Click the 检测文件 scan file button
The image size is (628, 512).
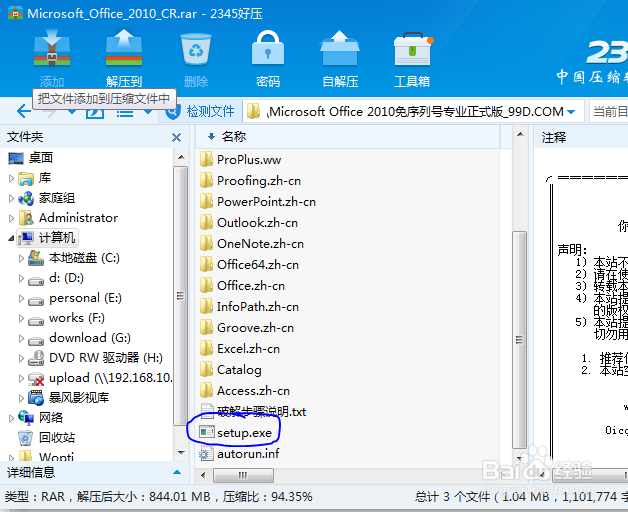pyautogui.click(x=201, y=111)
